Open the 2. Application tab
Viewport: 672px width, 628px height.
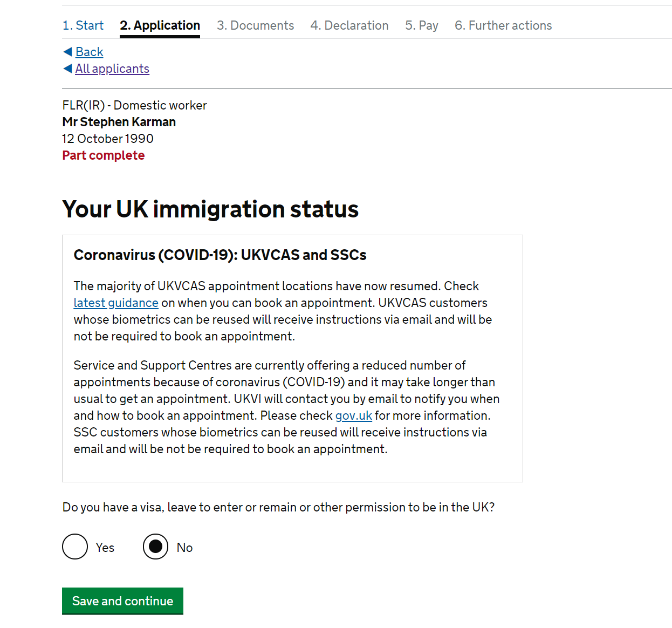tap(160, 25)
